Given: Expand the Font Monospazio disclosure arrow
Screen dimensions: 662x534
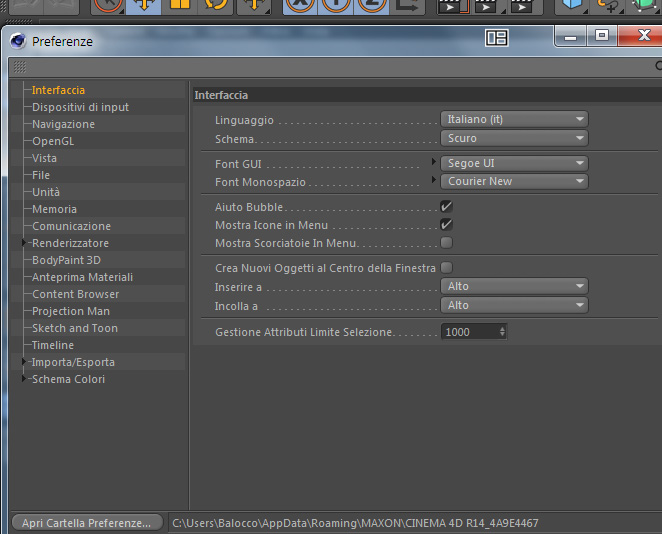Looking at the screenshot, I should [x=434, y=180].
